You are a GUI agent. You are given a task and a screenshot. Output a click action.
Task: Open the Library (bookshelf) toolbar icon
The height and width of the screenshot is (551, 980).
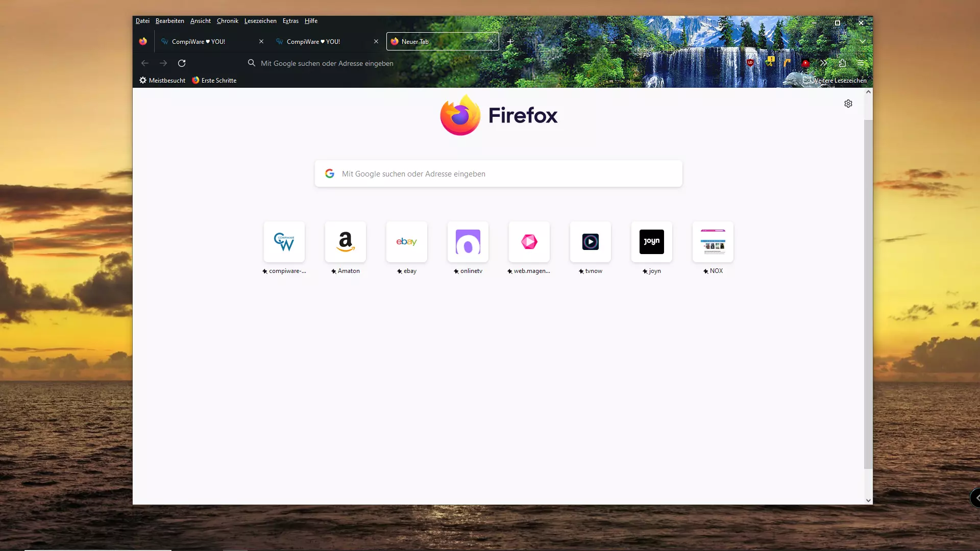732,63
